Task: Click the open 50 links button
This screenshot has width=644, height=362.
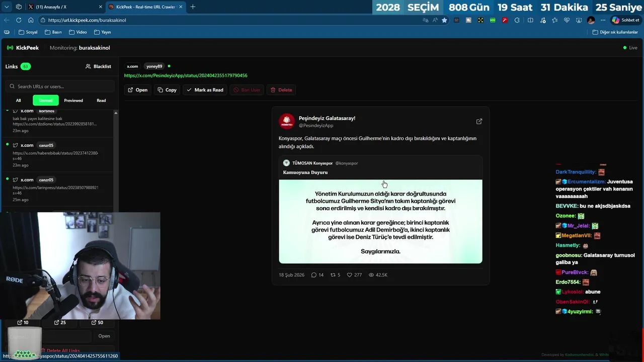Action: click(x=97, y=322)
